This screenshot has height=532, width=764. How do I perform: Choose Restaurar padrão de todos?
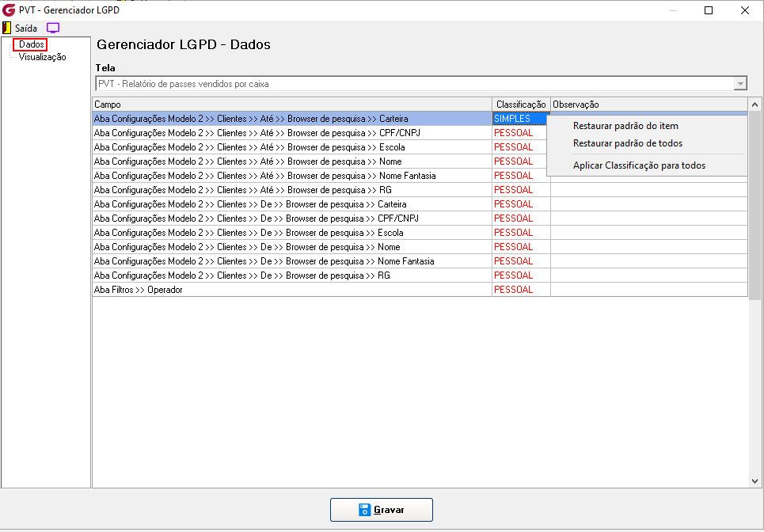click(628, 143)
